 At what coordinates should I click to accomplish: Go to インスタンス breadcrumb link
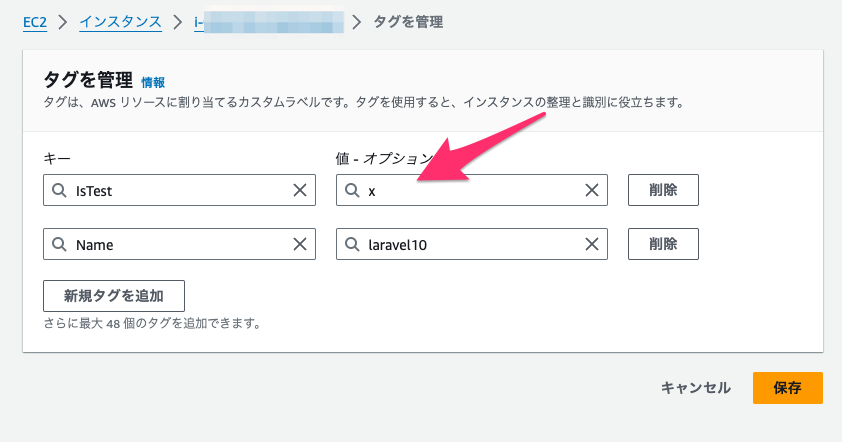tap(120, 22)
